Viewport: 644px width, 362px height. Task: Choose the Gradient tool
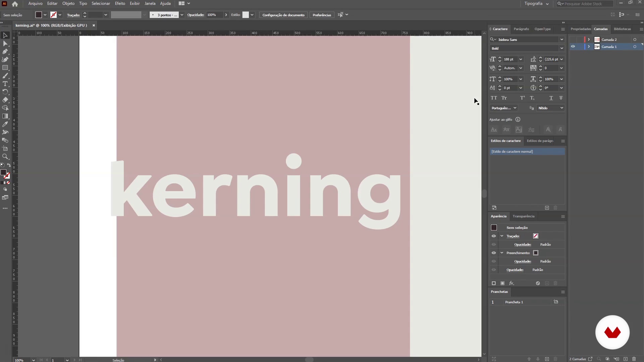pos(5,116)
